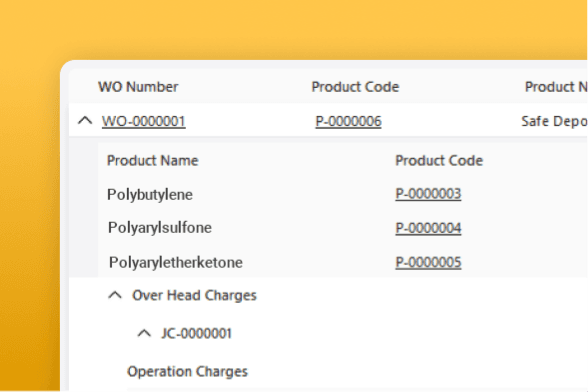Open product code P-0000003 link

[x=428, y=194]
